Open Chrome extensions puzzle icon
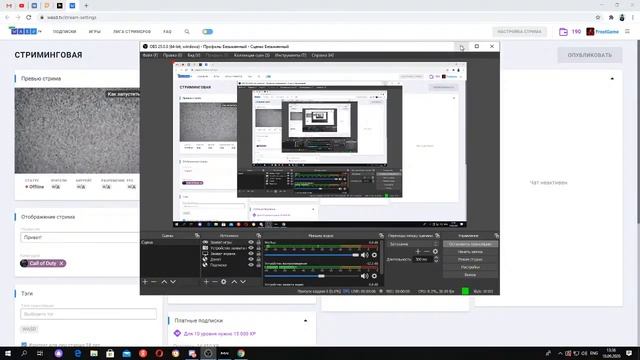The height and width of the screenshot is (360, 640). pyautogui.click(x=611, y=18)
